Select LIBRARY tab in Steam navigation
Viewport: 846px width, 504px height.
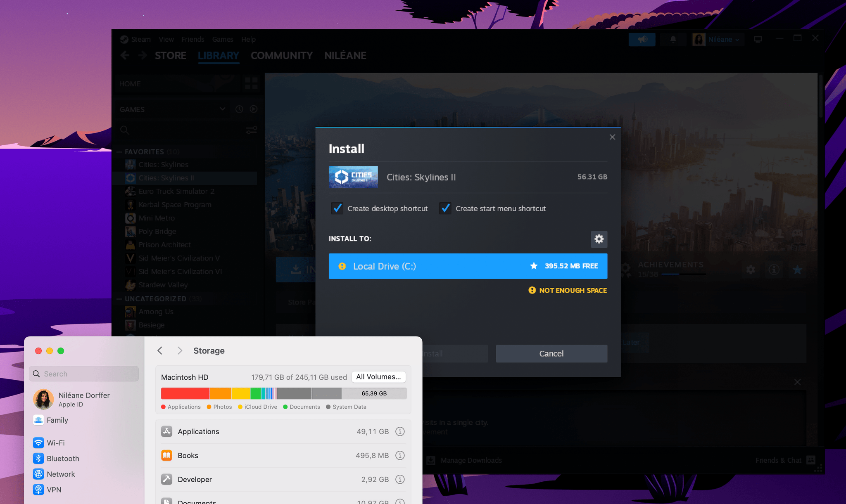click(x=218, y=55)
